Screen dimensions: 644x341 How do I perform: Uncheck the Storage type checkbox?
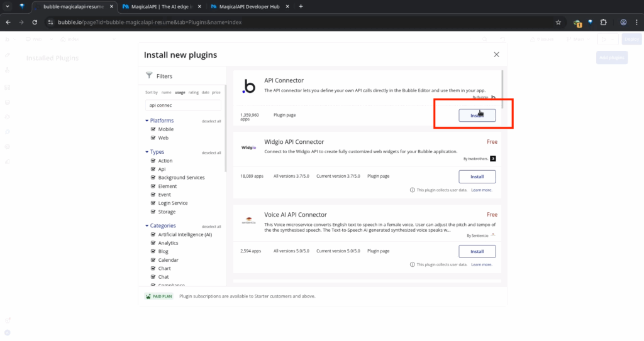[153, 212]
